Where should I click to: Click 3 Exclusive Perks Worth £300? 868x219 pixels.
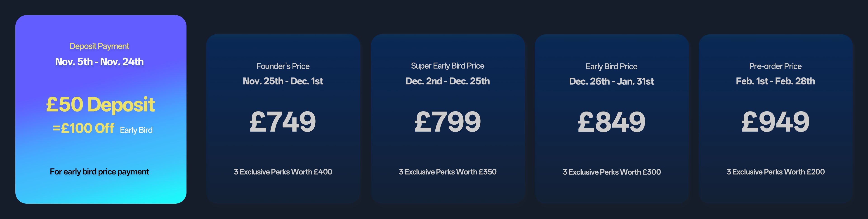click(x=611, y=172)
